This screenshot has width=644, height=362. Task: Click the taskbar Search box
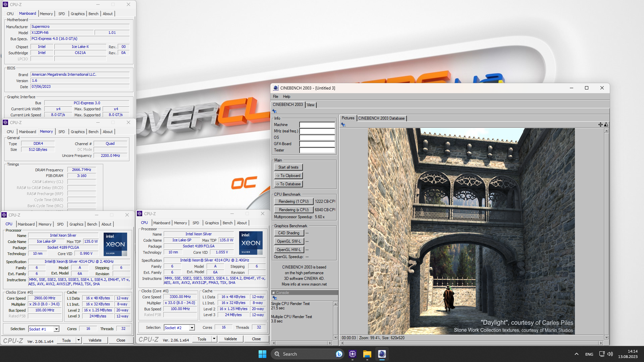pyautogui.click(x=307, y=354)
